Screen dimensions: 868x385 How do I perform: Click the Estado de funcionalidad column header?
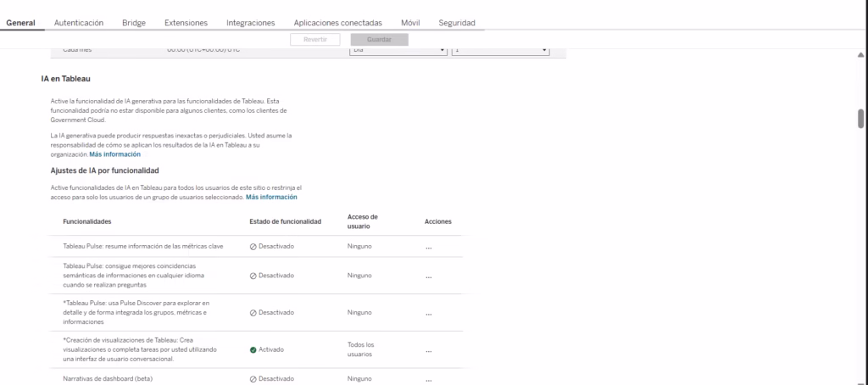[x=285, y=221]
